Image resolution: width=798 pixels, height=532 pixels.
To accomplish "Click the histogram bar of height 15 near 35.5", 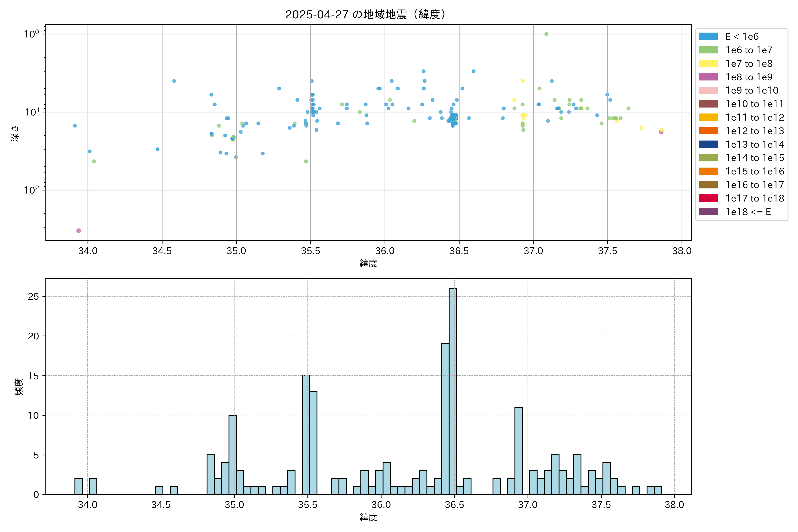I will [x=306, y=434].
